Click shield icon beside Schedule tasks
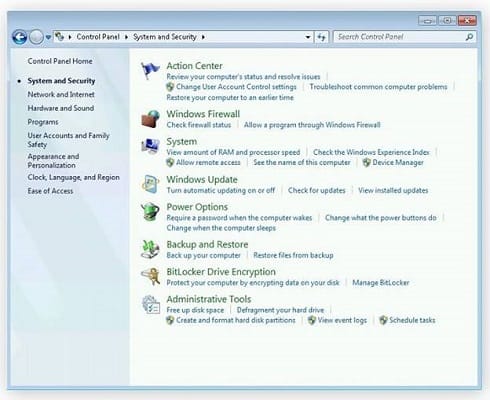 [x=383, y=320]
